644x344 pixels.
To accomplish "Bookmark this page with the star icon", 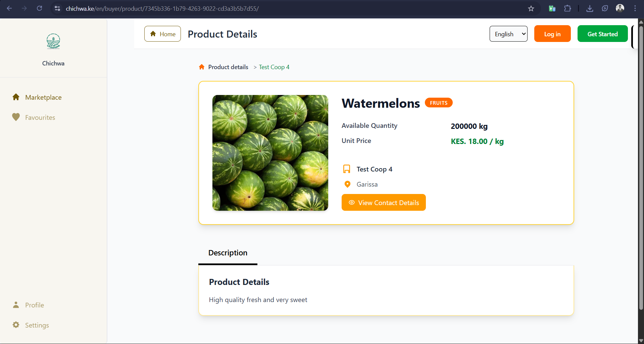I will 531,8.
